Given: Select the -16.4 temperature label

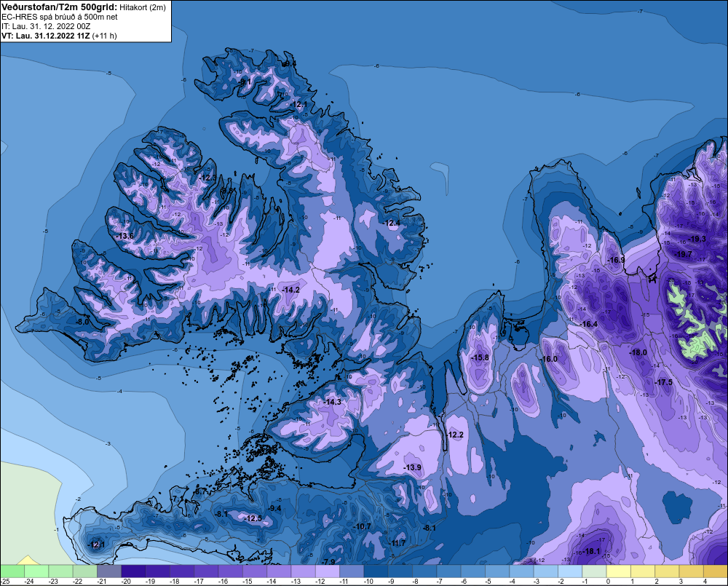Looking at the screenshot, I should 589,324.
